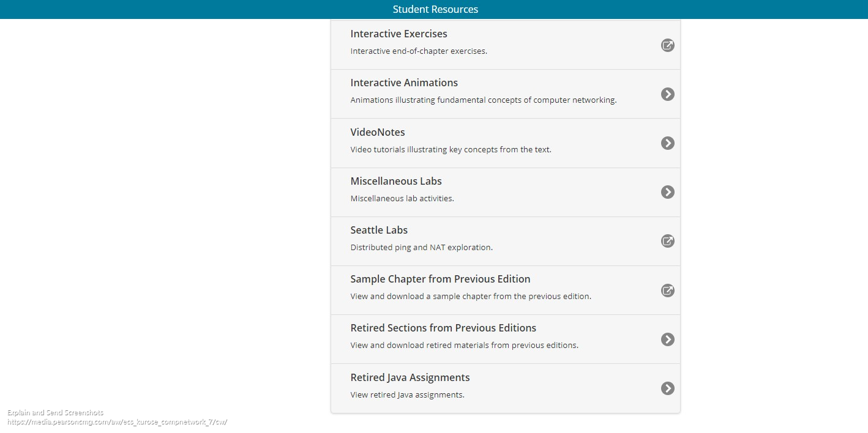The height and width of the screenshot is (433, 868).
Task: Expand Interactive Animations with its arrow icon
Action: coord(667,94)
